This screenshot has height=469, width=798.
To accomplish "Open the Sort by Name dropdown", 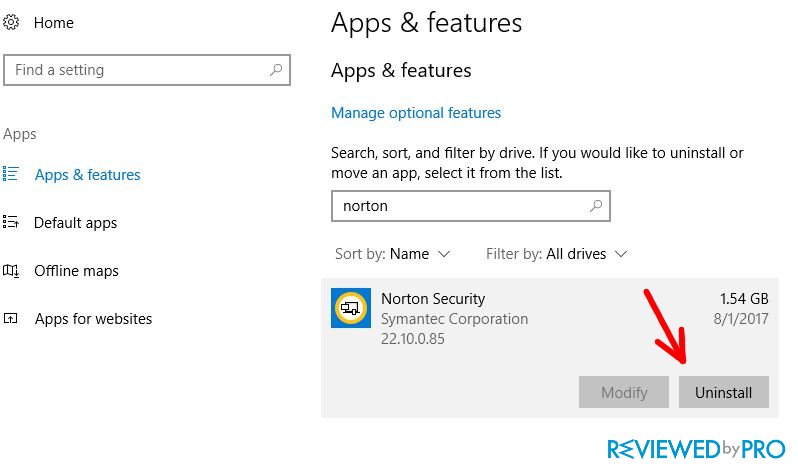I will [x=392, y=254].
